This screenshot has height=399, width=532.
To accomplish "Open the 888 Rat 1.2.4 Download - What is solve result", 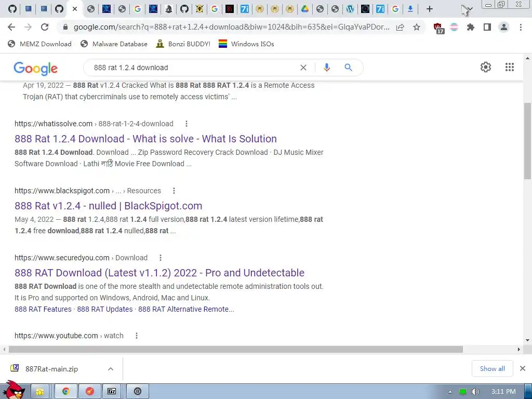I will point(145,139).
